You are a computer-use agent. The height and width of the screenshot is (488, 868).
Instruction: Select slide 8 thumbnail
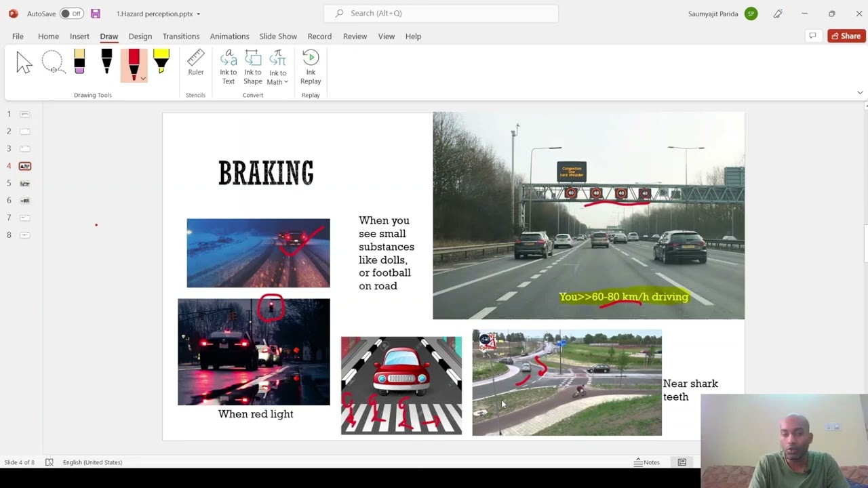(25, 235)
